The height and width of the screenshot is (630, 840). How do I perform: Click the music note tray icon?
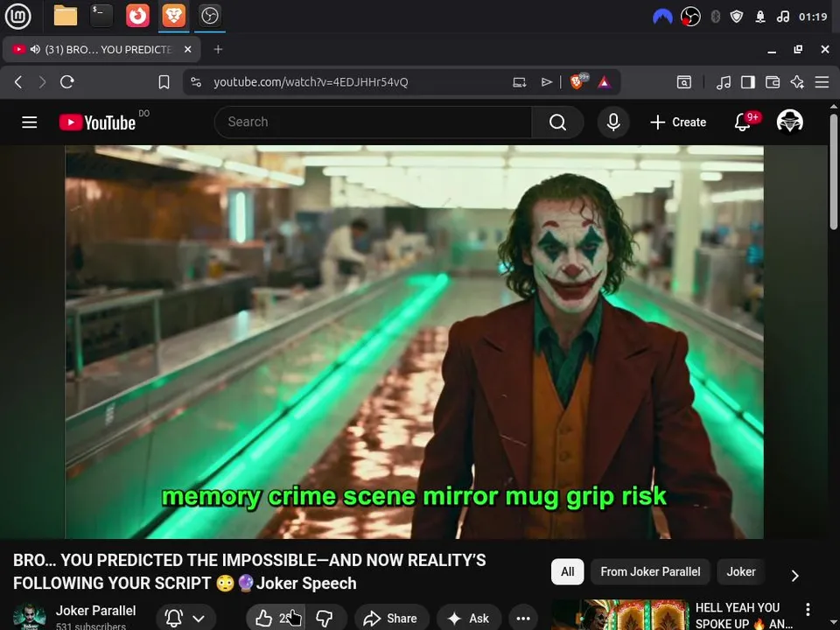pos(782,17)
